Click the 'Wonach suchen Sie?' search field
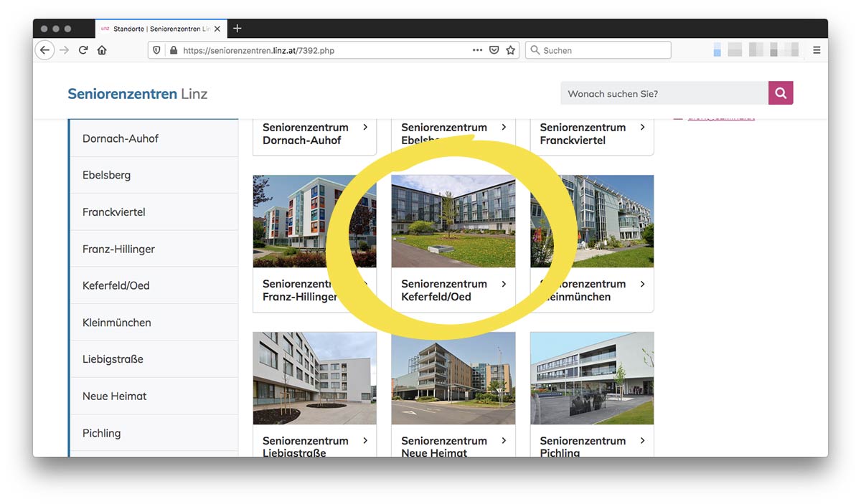 click(664, 94)
